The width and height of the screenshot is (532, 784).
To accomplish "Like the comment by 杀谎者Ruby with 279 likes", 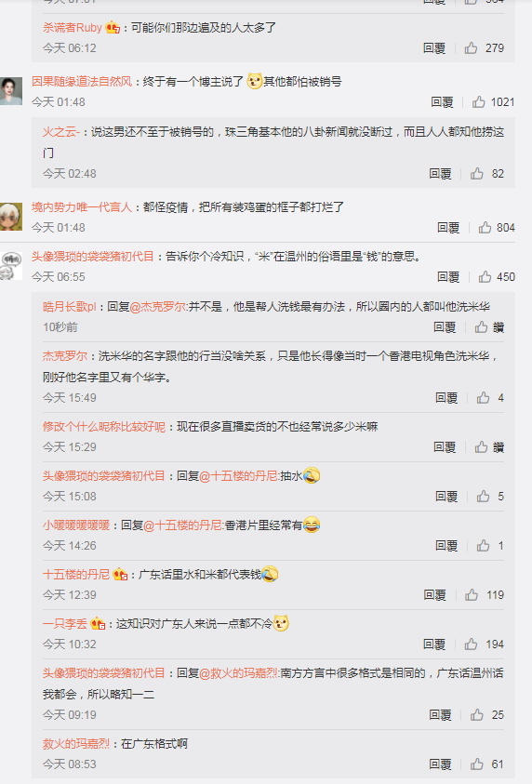I will pyautogui.click(x=471, y=48).
